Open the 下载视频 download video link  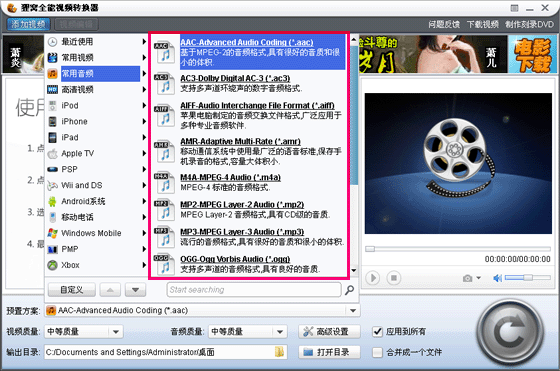(x=482, y=24)
